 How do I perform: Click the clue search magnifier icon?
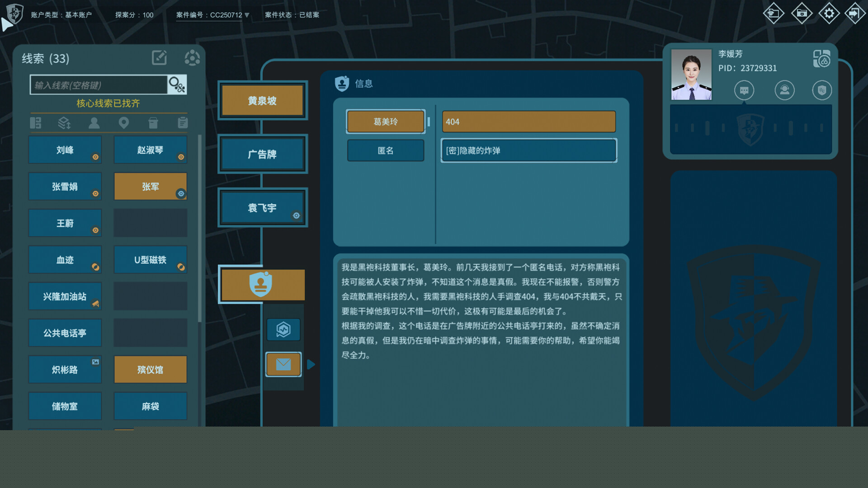tap(177, 84)
